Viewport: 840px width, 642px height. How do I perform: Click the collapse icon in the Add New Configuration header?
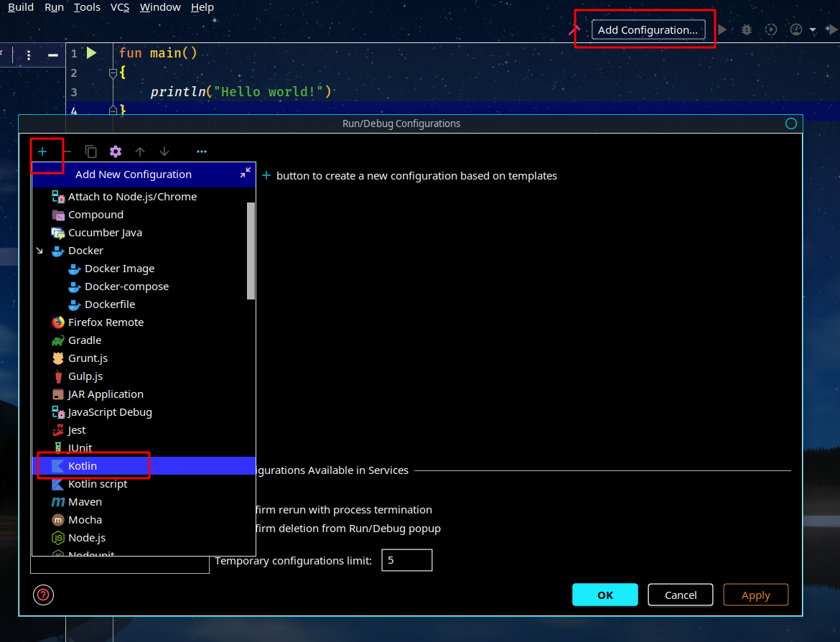coord(246,172)
